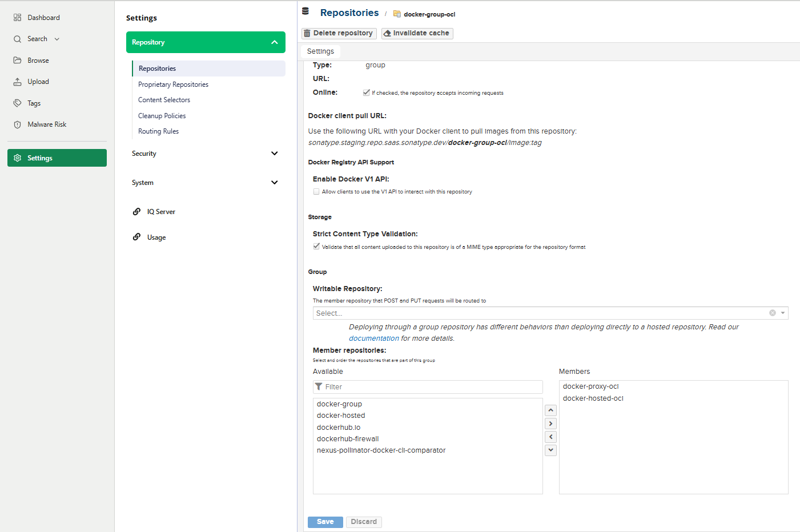
Task: Open Cleanup Policies
Action: click(162, 116)
